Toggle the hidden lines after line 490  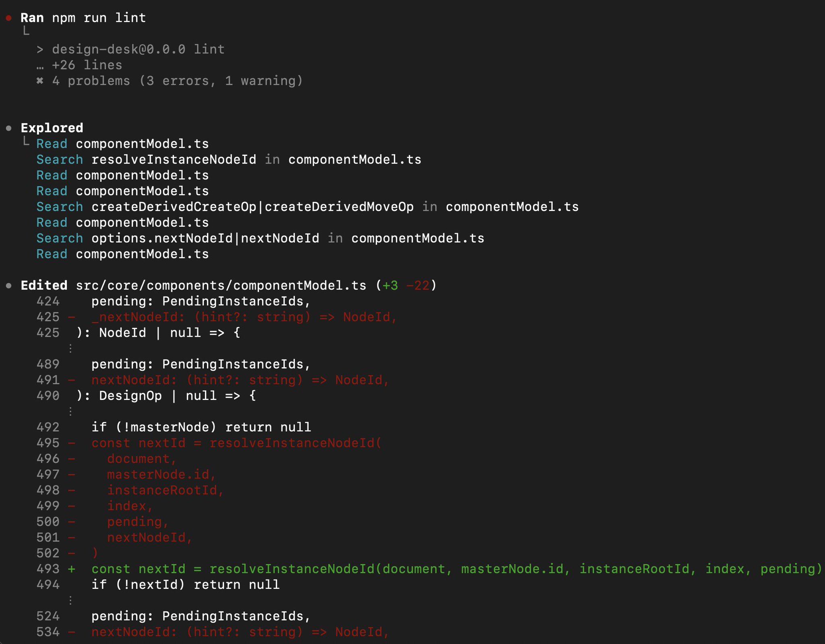pyautogui.click(x=71, y=411)
